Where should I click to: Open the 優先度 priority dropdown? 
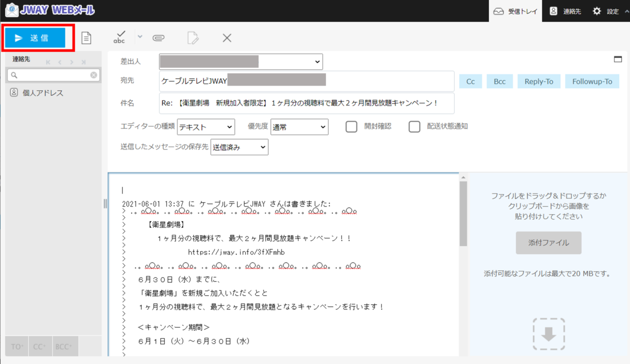299,127
